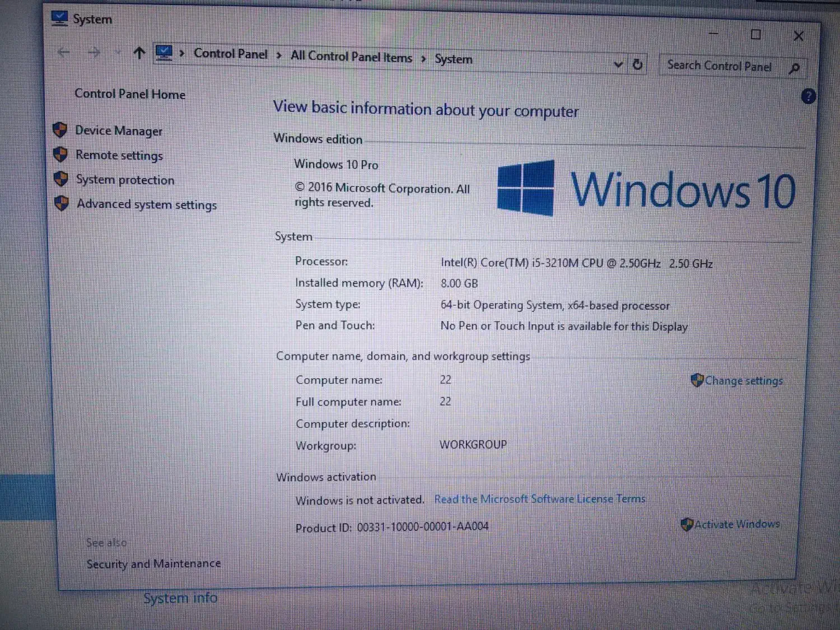Viewport: 840px width, 630px height.
Task: Click the shield icon beside Device Manager
Action: (60, 130)
